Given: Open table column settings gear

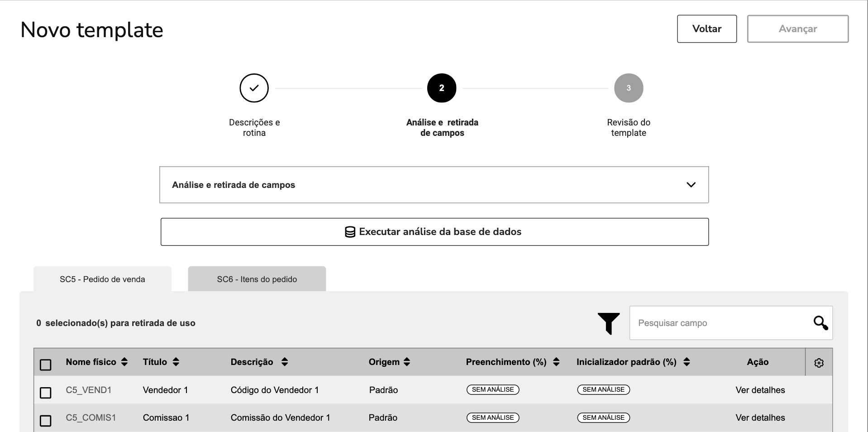Looking at the screenshot, I should point(819,363).
